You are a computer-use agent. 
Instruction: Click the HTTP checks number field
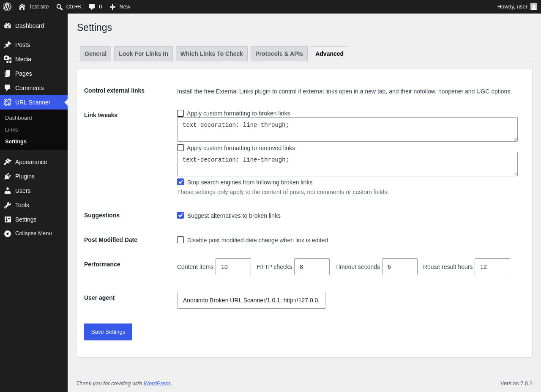point(312,267)
